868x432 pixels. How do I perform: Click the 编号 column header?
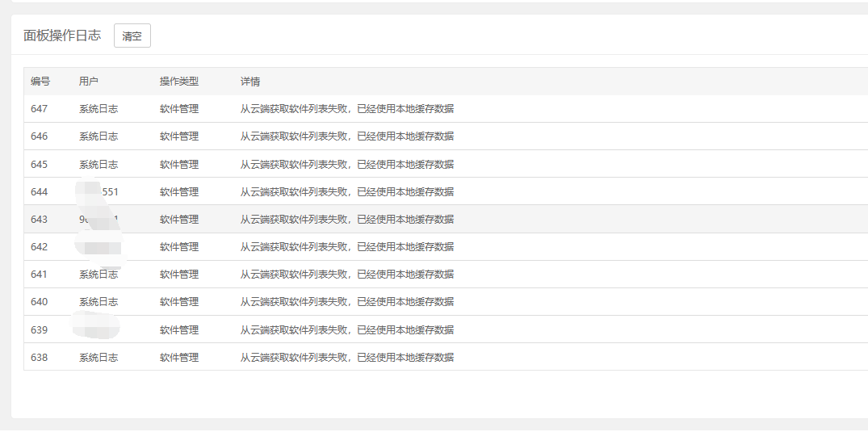point(40,82)
